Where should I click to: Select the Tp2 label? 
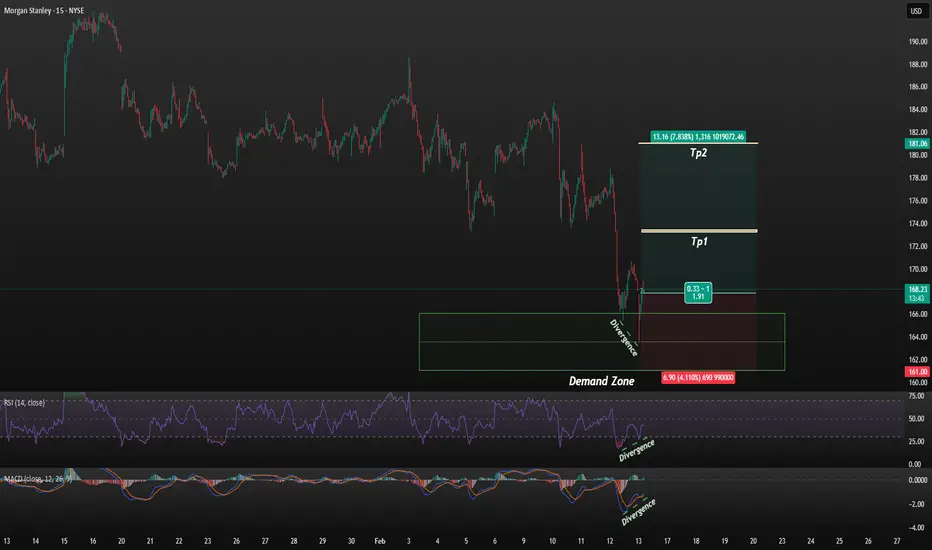pos(698,153)
